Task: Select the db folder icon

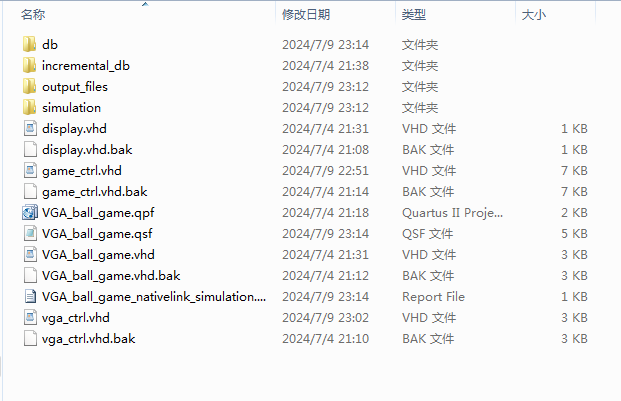Action: tap(30, 44)
